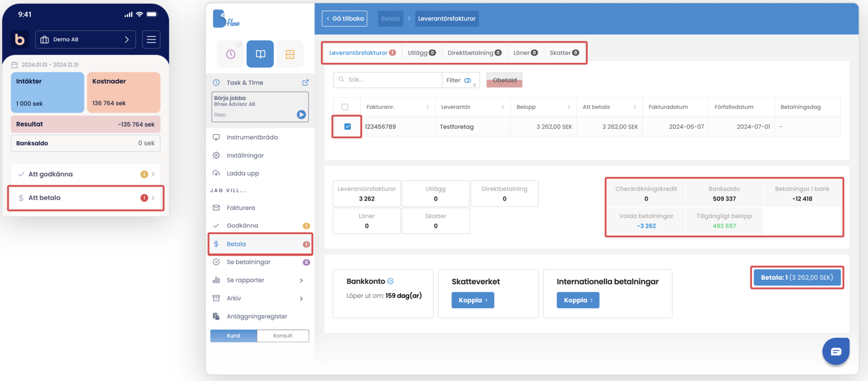Click the b logo in mobile header
The image size is (868, 381).
pyautogui.click(x=20, y=39)
